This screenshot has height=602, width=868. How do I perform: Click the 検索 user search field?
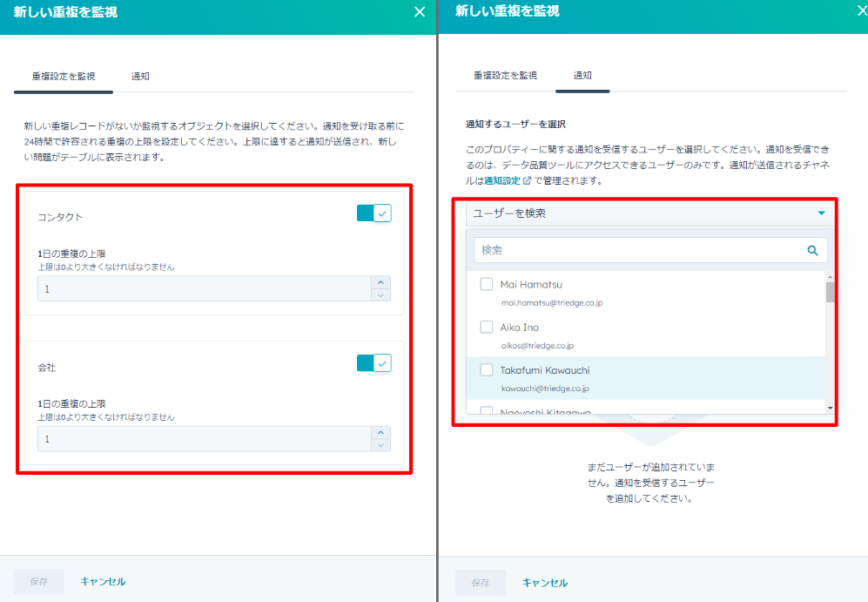point(650,250)
